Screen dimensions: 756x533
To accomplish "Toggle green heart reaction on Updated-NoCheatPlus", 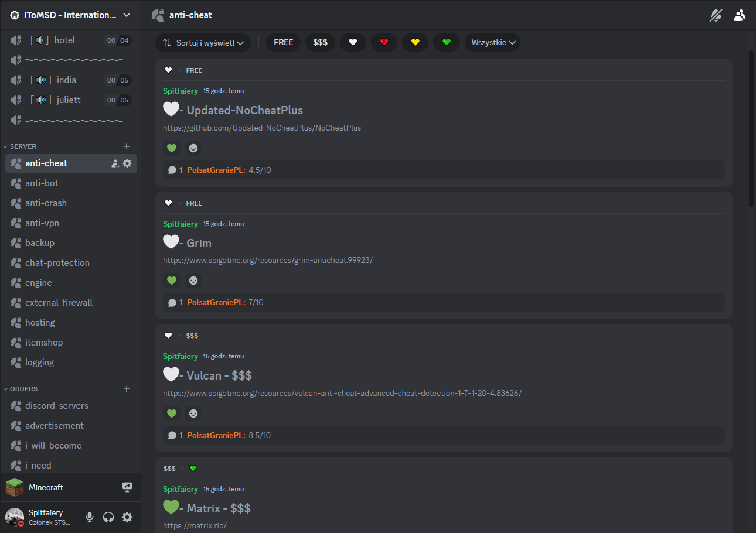I will (172, 148).
